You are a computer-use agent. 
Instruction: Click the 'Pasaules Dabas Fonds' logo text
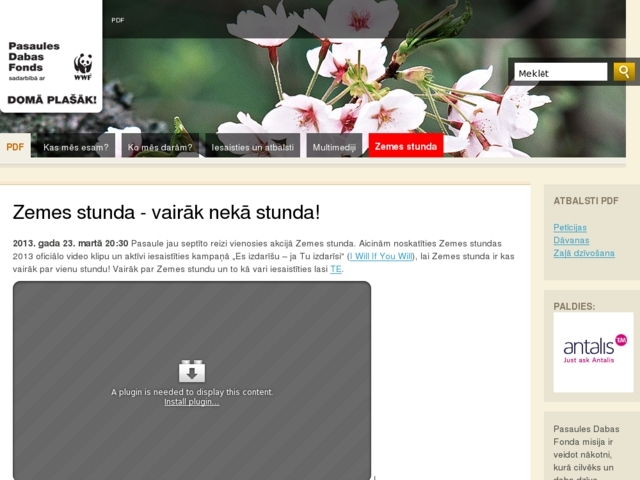34,57
